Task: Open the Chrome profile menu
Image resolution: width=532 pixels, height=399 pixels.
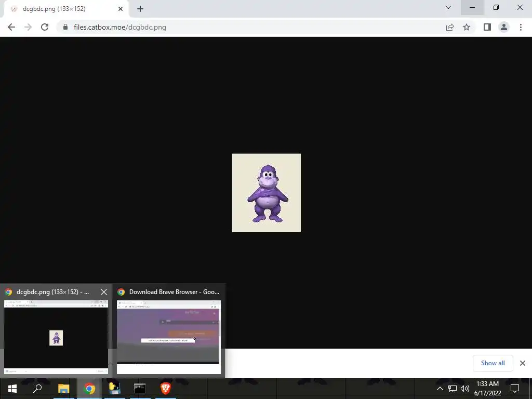Action: pos(504,27)
